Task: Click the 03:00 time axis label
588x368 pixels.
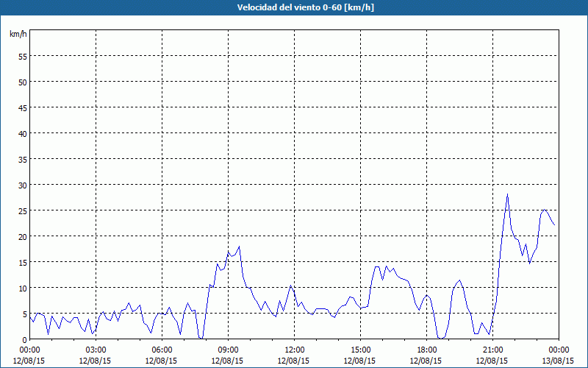Action: click(x=96, y=350)
